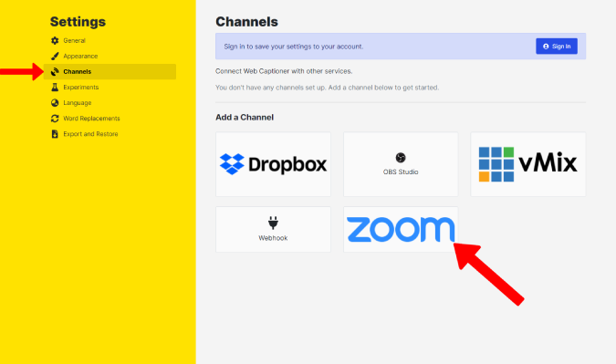Open Export and Restore settings

(x=110, y=134)
